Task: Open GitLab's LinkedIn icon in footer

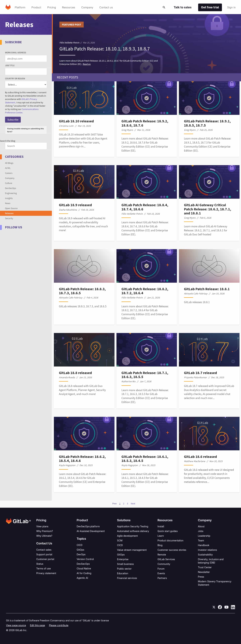Action: tap(233, 607)
